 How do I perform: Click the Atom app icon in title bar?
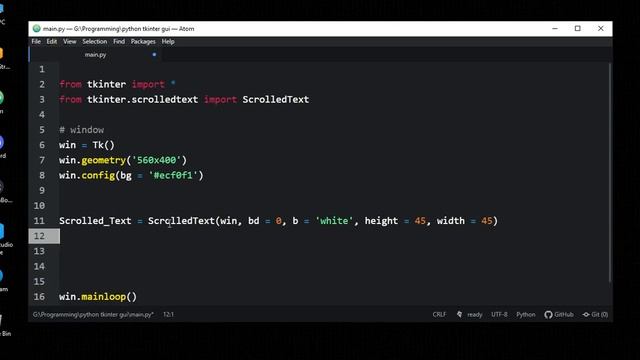[36, 29]
